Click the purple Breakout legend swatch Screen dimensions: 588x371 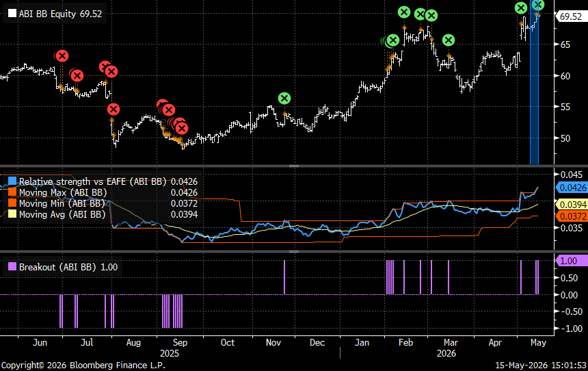pyautogui.click(x=12, y=266)
